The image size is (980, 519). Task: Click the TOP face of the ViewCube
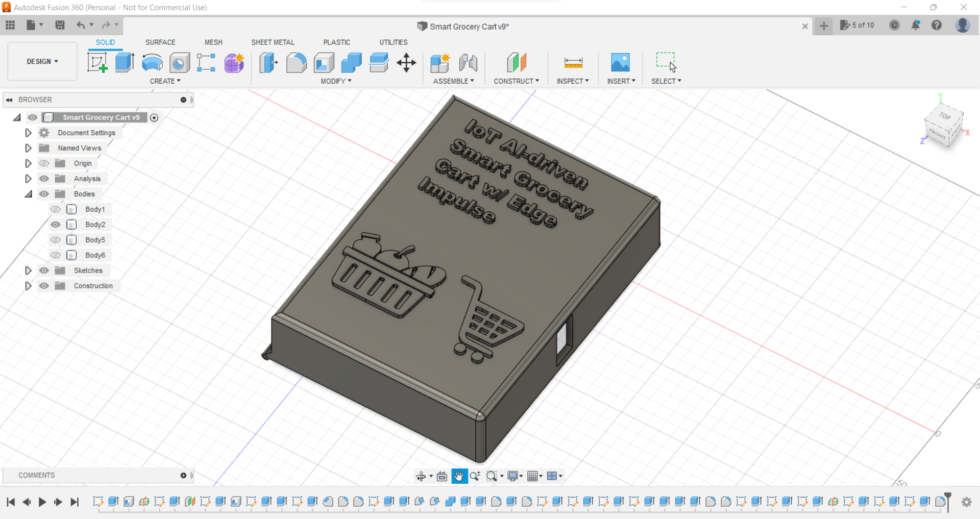click(944, 116)
